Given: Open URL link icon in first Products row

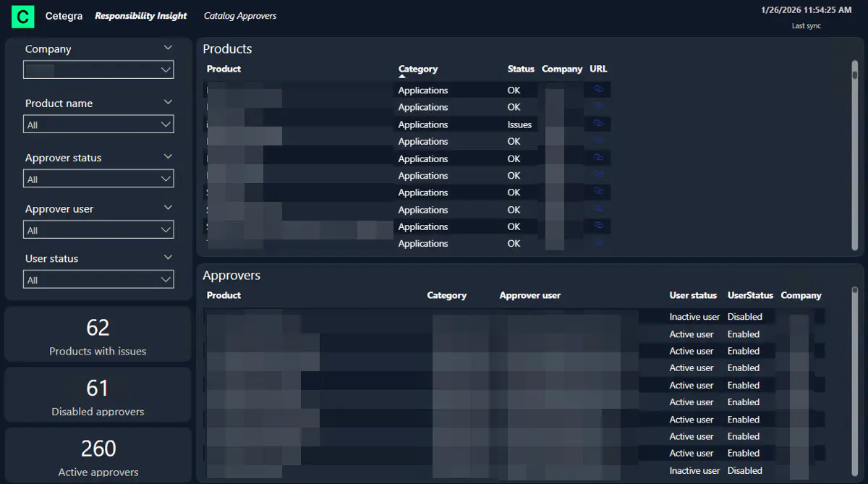Looking at the screenshot, I should (598, 90).
